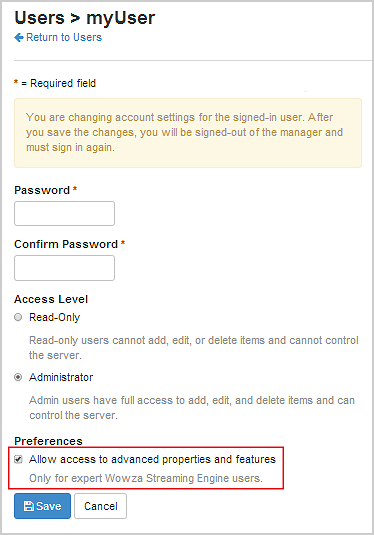The width and height of the screenshot is (374, 535).
Task: Select the Read-Only radio button
Action: coord(18,317)
